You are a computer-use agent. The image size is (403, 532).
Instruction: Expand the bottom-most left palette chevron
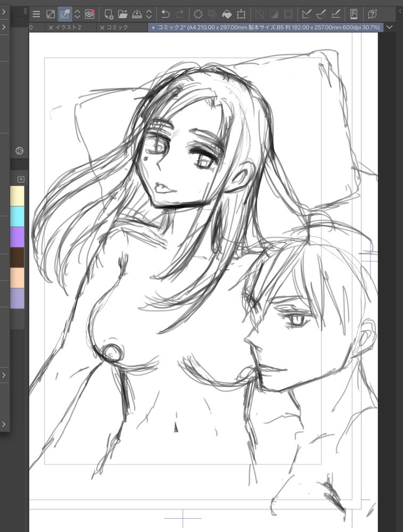point(4,424)
